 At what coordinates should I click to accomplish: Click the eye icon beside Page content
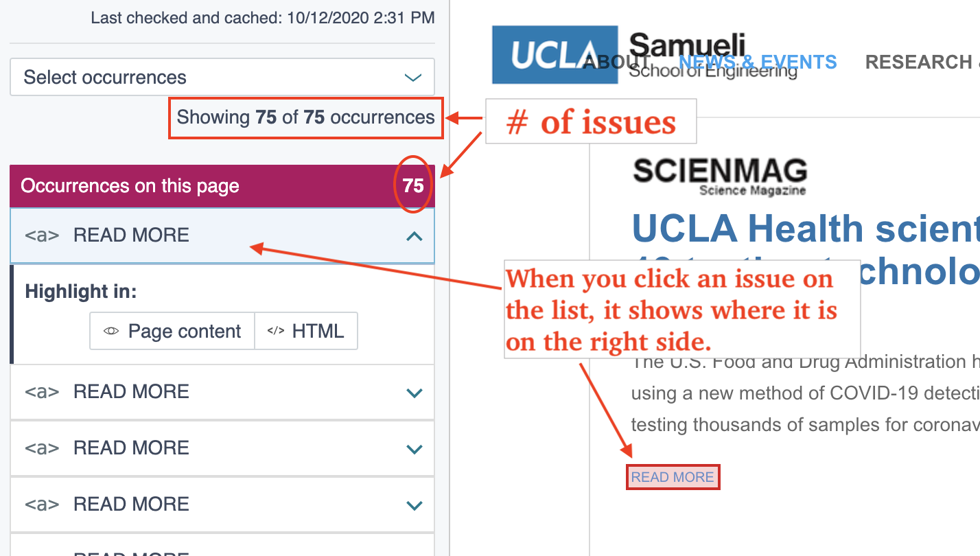pos(111,332)
